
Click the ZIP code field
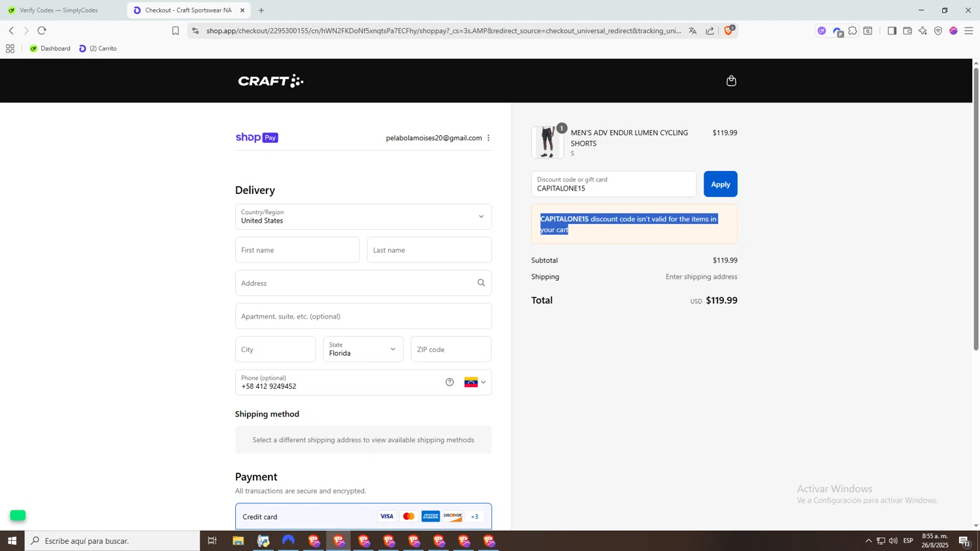pos(451,349)
